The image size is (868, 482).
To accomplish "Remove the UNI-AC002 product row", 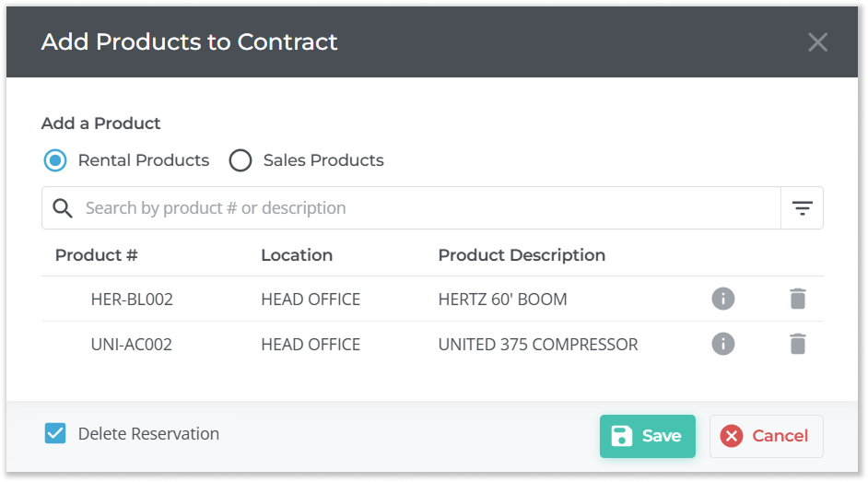I will [798, 344].
